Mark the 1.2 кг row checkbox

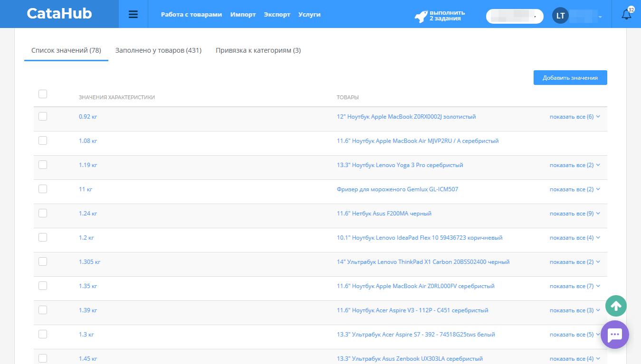coord(43,237)
